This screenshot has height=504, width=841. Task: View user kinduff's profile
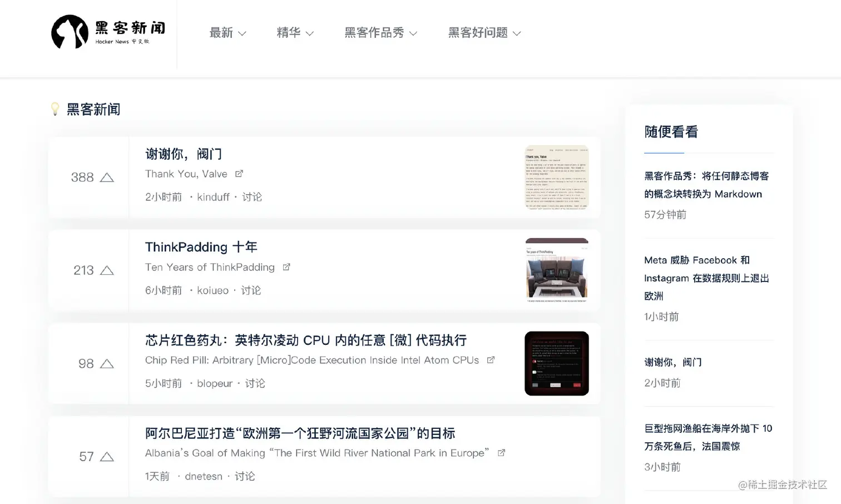pyautogui.click(x=213, y=197)
